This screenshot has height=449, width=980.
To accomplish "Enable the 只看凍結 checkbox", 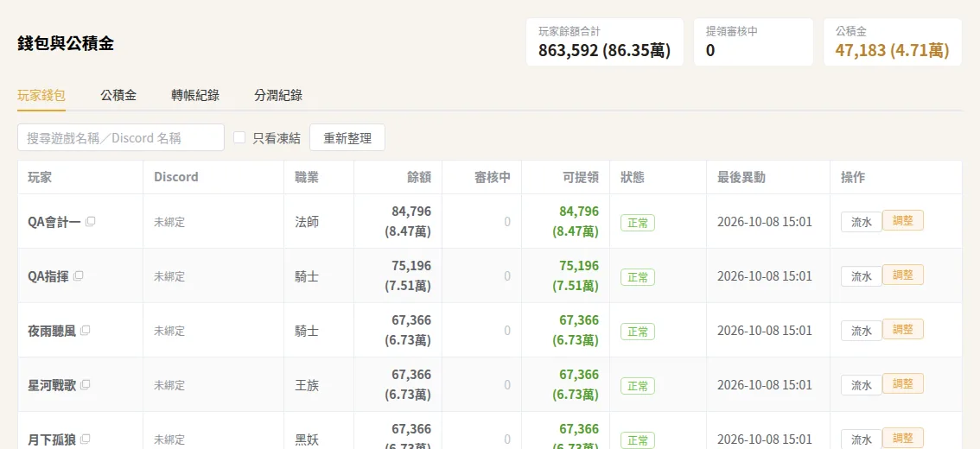I will point(239,137).
